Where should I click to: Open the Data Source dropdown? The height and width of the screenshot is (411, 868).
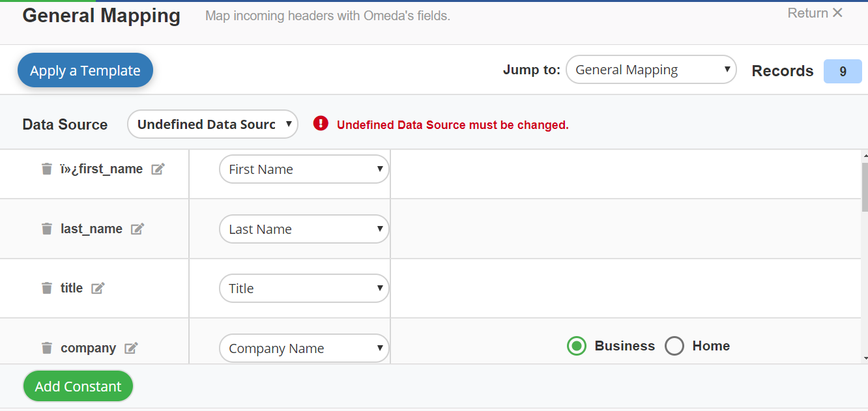point(212,124)
